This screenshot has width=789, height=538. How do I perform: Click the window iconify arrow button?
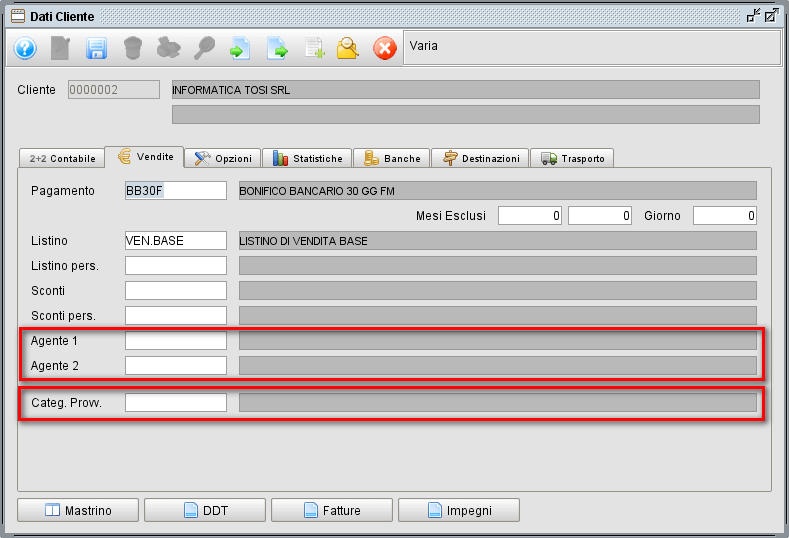pyautogui.click(x=753, y=16)
